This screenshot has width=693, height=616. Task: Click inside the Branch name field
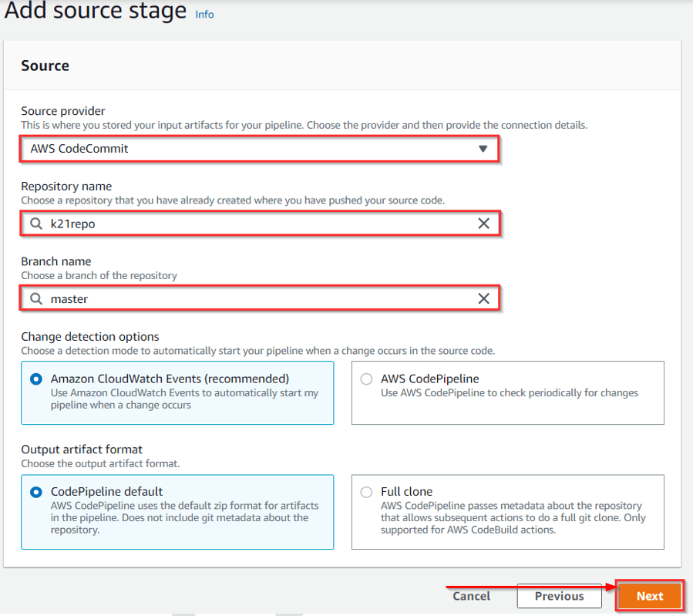[231, 298]
